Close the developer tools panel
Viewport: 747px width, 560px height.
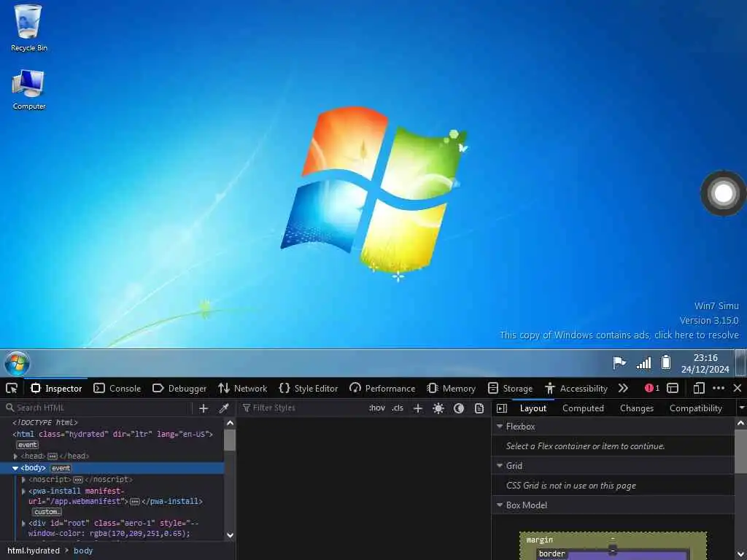coord(738,388)
